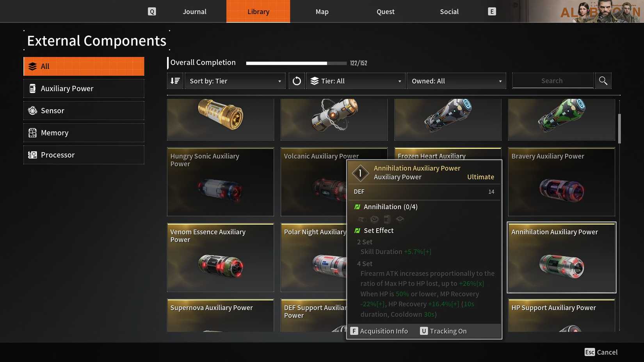Screen dimensions: 644x362
Task: Select the Auxiliary Power category in the sidebar
Action: (84, 89)
